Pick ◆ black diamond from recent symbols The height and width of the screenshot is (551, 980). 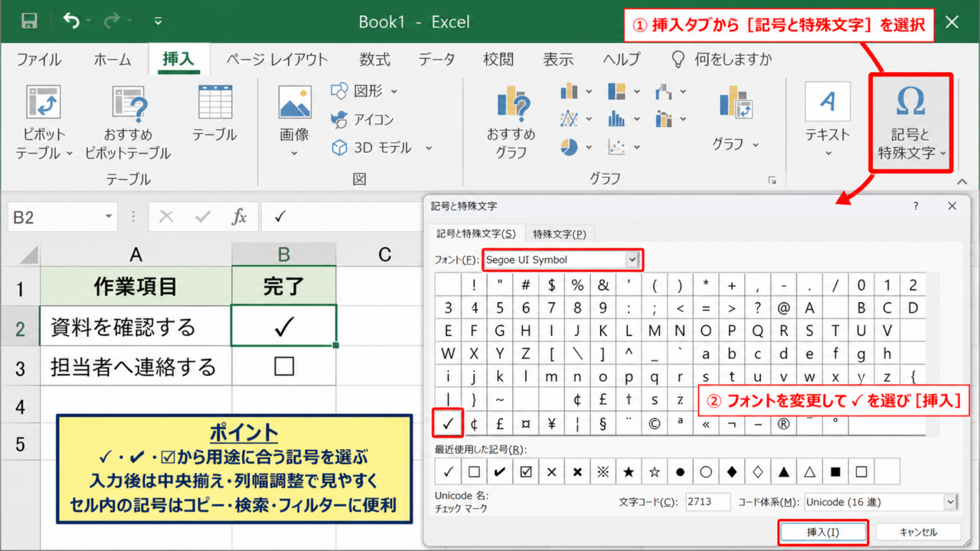pyautogui.click(x=732, y=472)
